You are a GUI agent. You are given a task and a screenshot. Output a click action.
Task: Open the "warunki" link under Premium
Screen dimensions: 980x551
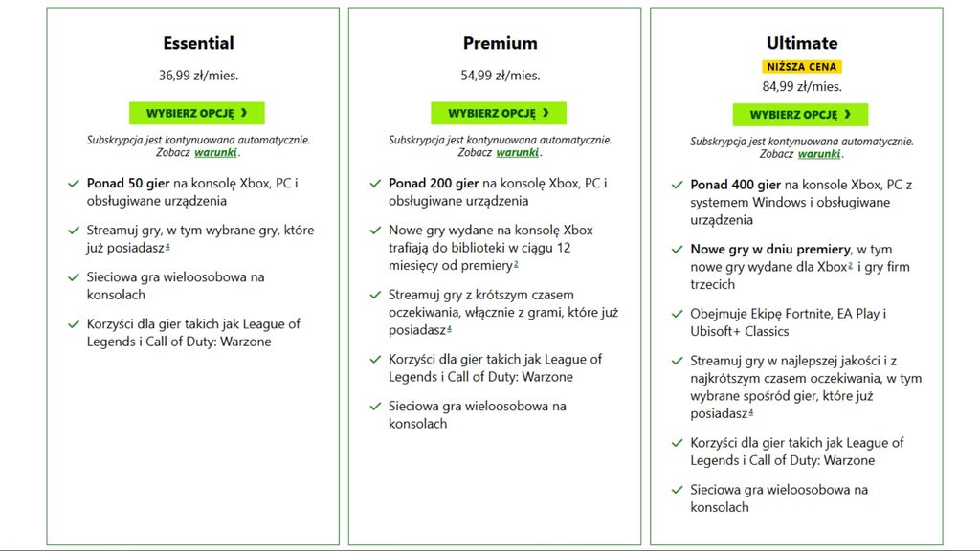[x=518, y=152]
